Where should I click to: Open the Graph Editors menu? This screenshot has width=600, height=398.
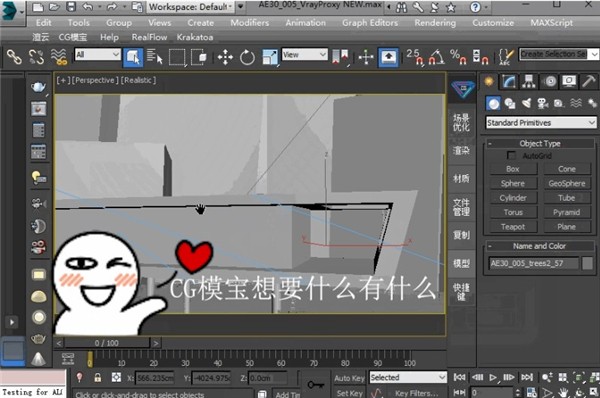tap(370, 23)
